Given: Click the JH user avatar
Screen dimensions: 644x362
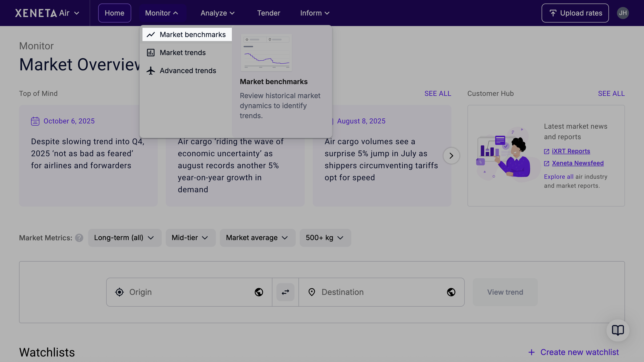Looking at the screenshot, I should click(623, 13).
